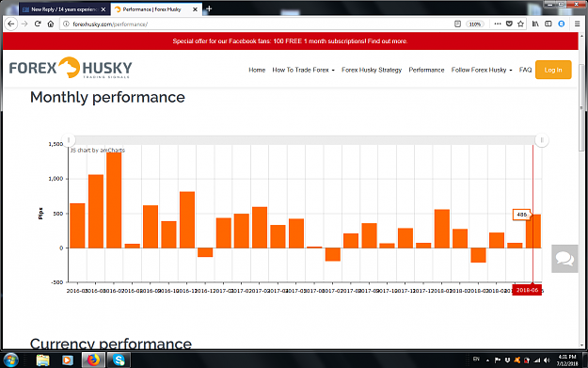Open Skype from the taskbar
The height and width of the screenshot is (368, 588).
(119, 360)
